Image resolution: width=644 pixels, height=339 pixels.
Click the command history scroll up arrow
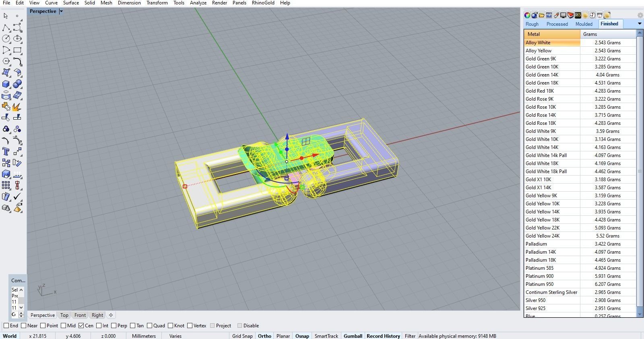(x=21, y=290)
